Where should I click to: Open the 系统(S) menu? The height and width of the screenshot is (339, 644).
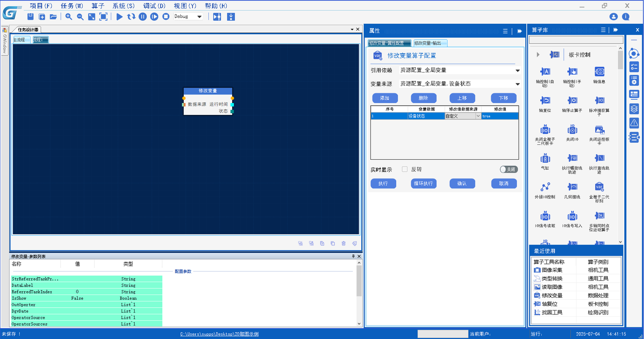[123, 6]
